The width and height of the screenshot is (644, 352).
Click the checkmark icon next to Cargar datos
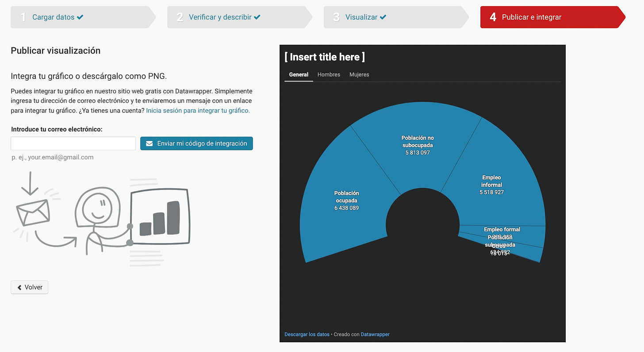80,17
